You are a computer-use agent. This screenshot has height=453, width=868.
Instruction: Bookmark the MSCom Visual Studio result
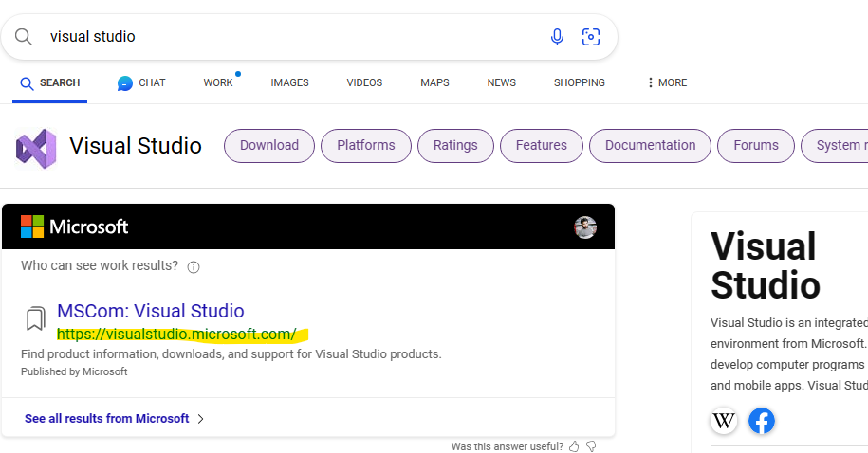[36, 318]
